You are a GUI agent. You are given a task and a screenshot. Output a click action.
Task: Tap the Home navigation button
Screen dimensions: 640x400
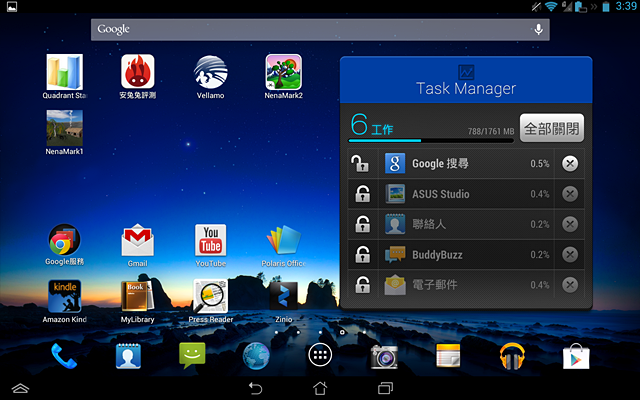pyautogui.click(x=320, y=388)
